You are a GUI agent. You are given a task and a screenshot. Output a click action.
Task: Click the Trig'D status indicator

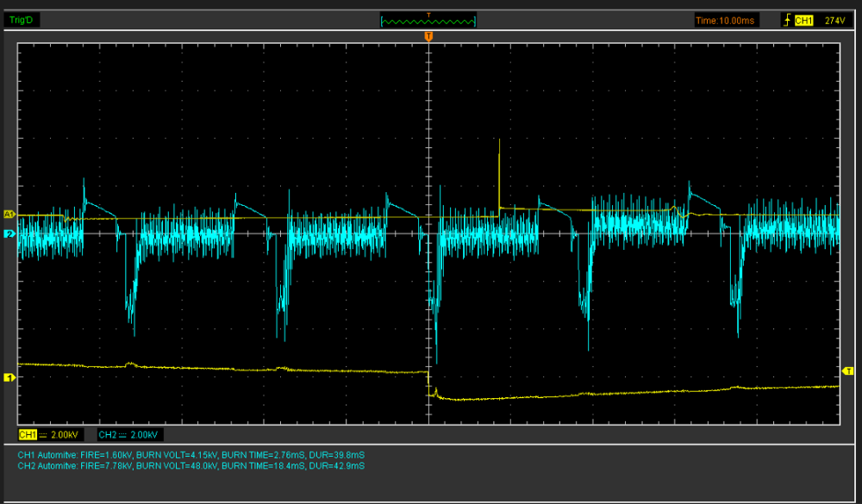[22, 20]
